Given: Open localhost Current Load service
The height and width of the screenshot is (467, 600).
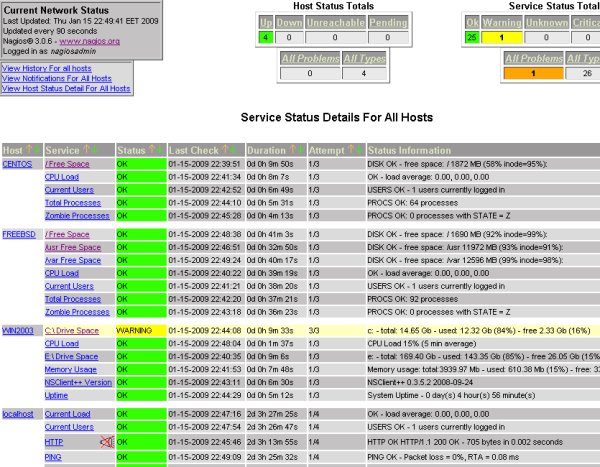Looking at the screenshot, I should pos(67,414).
